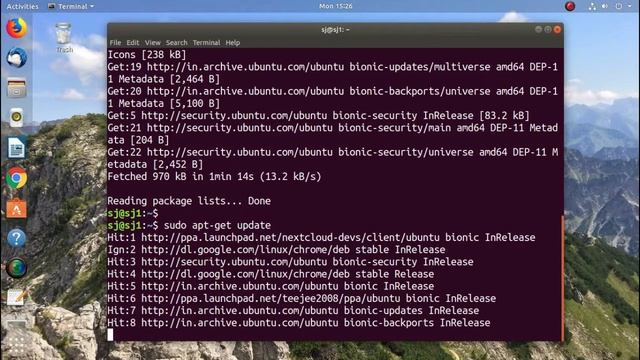This screenshot has height=360, width=640.
Task: Close the terminal window
Action: [557, 29]
